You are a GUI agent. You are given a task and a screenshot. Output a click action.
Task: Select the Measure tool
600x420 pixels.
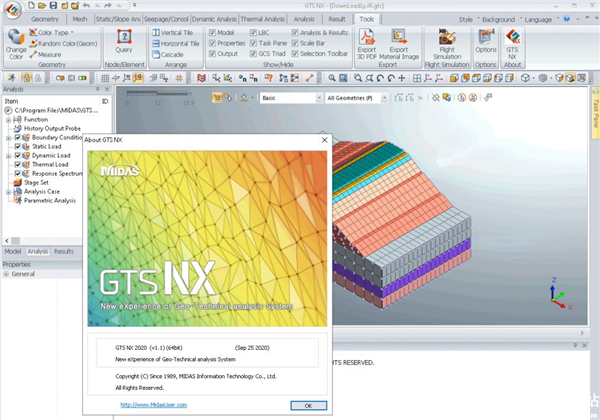pyautogui.click(x=45, y=54)
